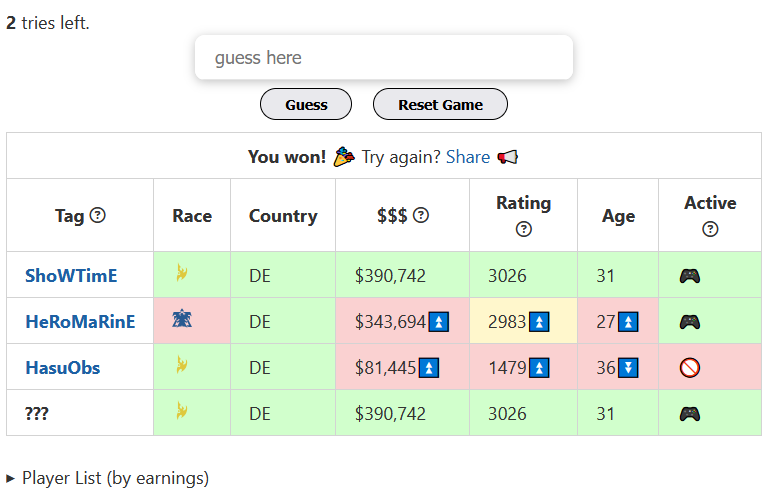Viewport: 765px width, 497px height.
Task: Open the HeRoMaRinE player link
Action: tap(80, 322)
